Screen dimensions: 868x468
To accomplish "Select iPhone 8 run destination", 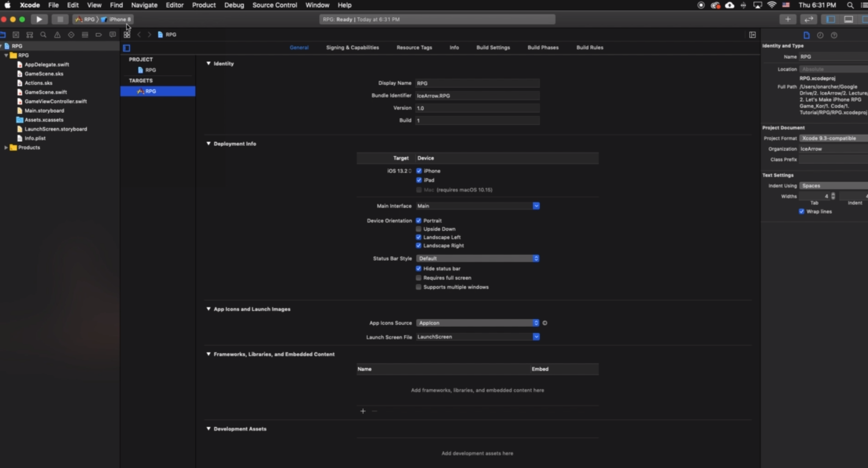I will 117,19.
